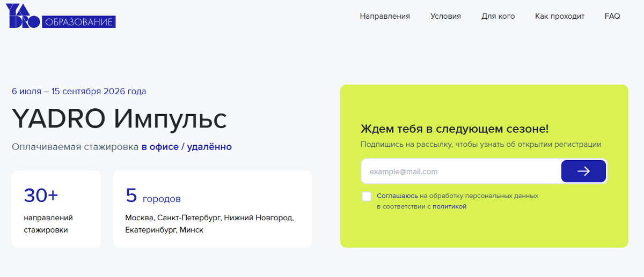Click the YADRO Образование logo
This screenshot has height=277, width=644.
click(61, 16)
